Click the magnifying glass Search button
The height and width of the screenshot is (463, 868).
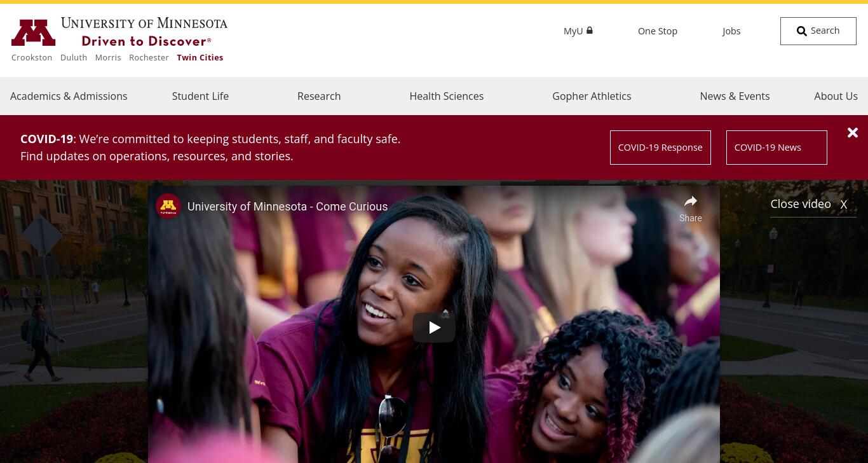818,31
